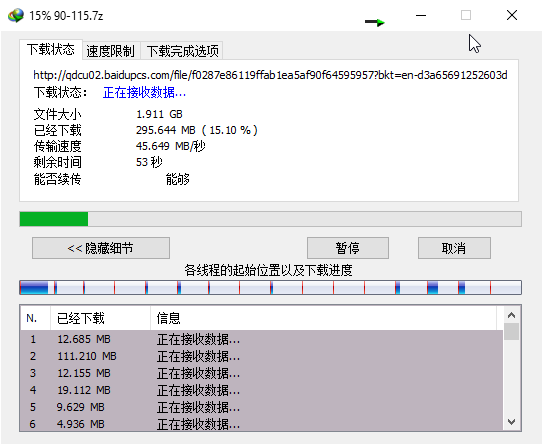The width and height of the screenshot is (543, 445).
Task: Click the 正在接收数据... status text
Action: 144,92
